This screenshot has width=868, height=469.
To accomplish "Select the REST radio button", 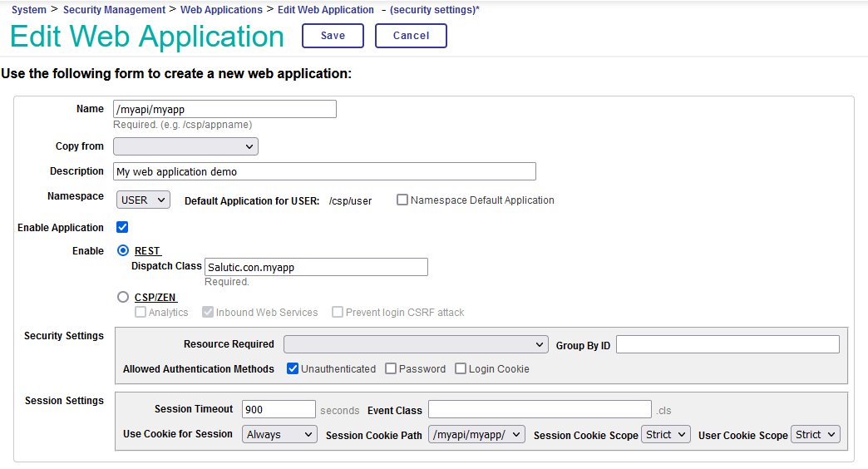I will coord(123,250).
